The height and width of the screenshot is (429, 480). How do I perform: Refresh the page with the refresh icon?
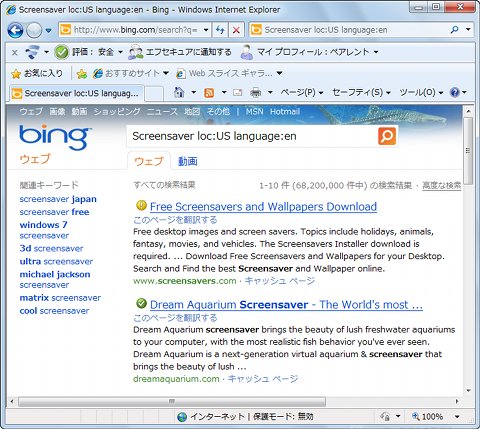[x=220, y=30]
